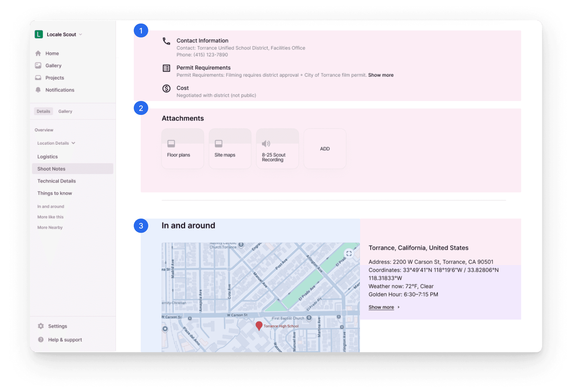Switch to the Gallery tab beside Details
This screenshot has width=572, height=392.
[65, 111]
